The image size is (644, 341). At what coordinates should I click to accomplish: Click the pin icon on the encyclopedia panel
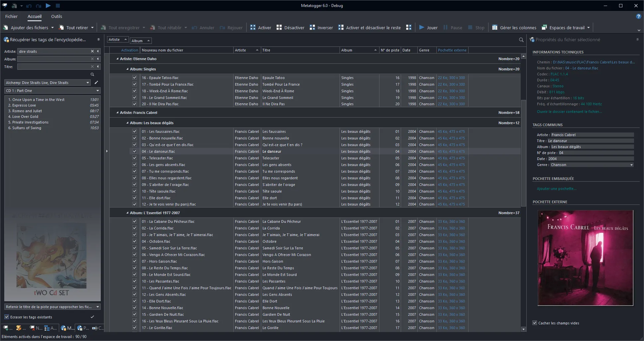click(x=98, y=39)
